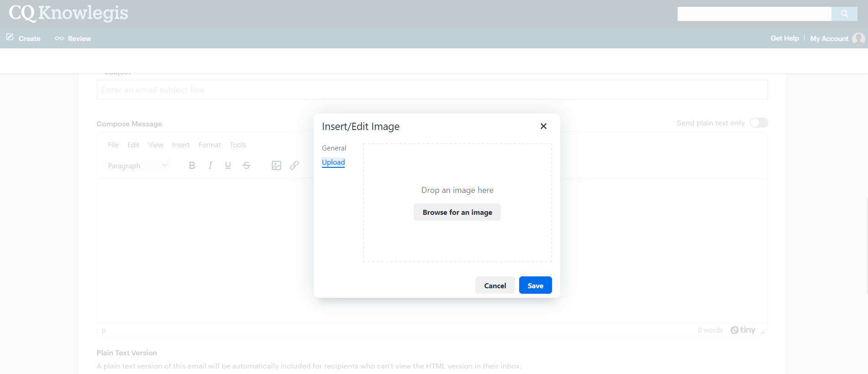Viewport: 868px width, 374px height.
Task: Click the search magnifier button
Action: click(844, 14)
